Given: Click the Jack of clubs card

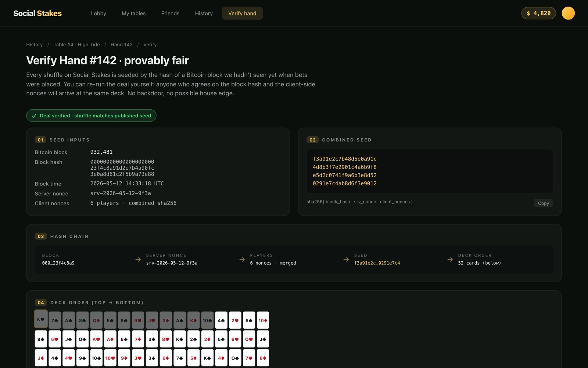Looking at the screenshot, I should pyautogui.click(x=68, y=339).
